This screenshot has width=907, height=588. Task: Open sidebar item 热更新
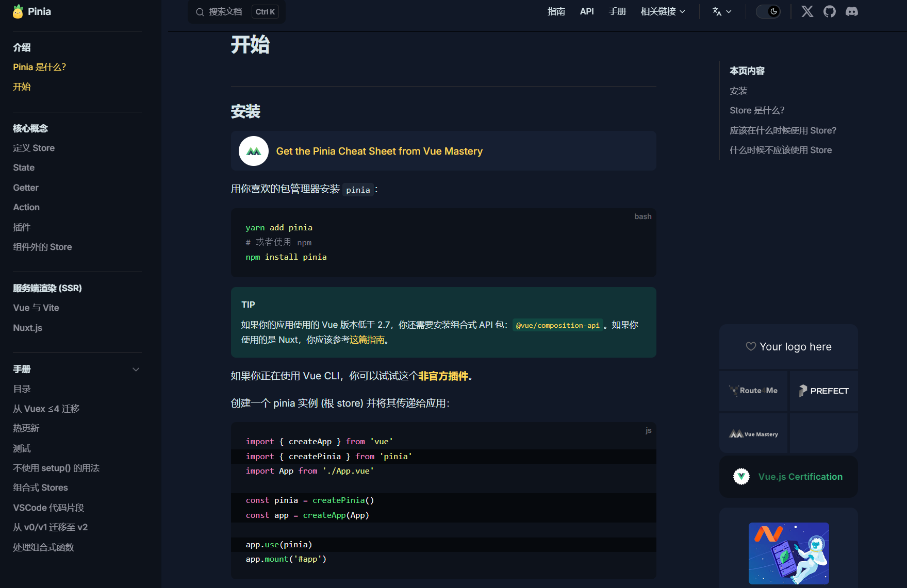tap(26, 428)
